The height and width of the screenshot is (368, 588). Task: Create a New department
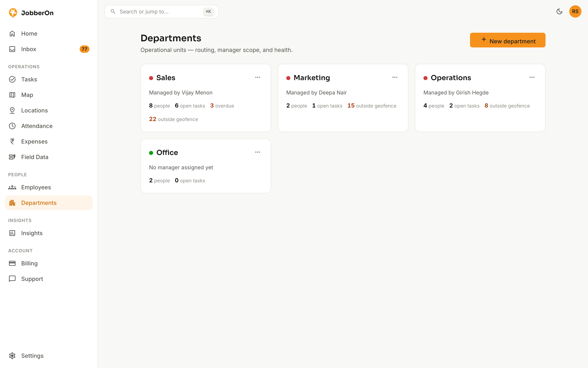pos(508,40)
